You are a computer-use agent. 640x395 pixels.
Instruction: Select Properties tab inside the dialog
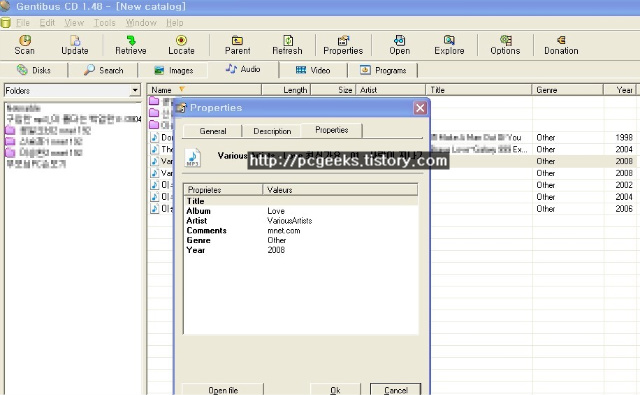point(331,130)
